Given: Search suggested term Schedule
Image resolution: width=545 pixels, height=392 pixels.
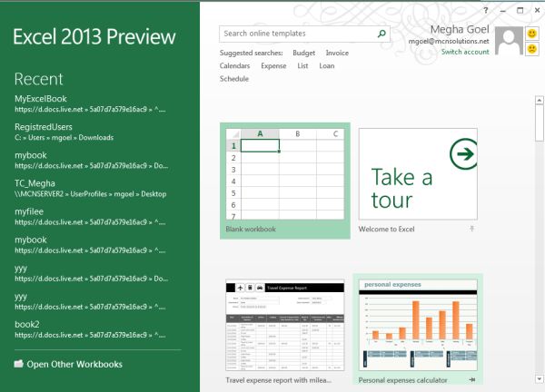Looking at the screenshot, I should [x=234, y=79].
